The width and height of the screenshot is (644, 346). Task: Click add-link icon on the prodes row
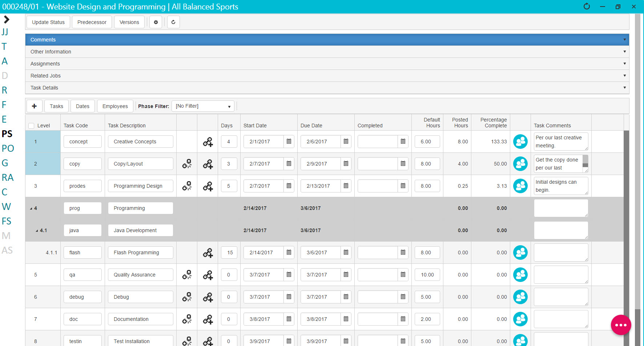point(208,186)
